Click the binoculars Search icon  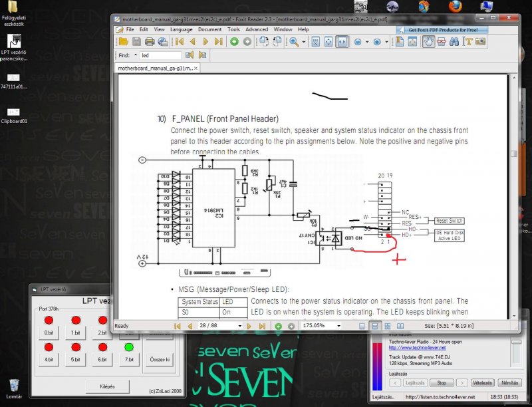click(x=454, y=42)
